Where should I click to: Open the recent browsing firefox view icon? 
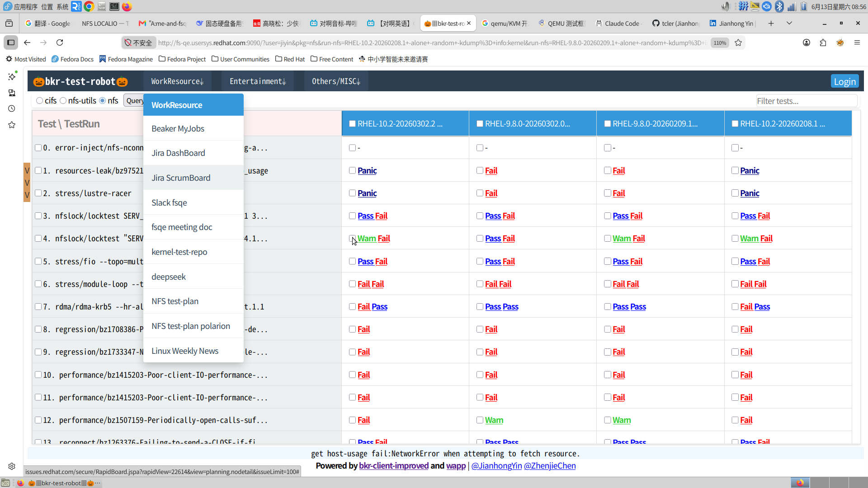click(x=9, y=23)
